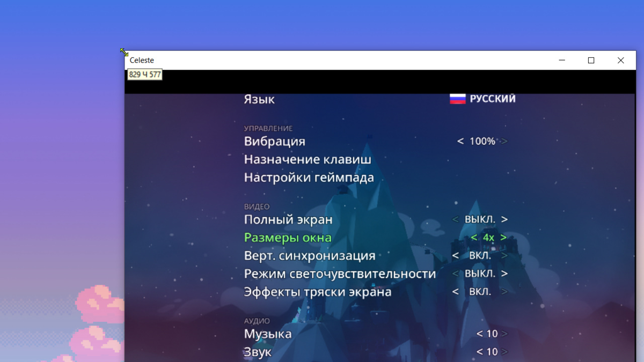Screen dimensions: 644x362
Task: Decrease Размеры окна with the left arrow
Action: (x=474, y=238)
